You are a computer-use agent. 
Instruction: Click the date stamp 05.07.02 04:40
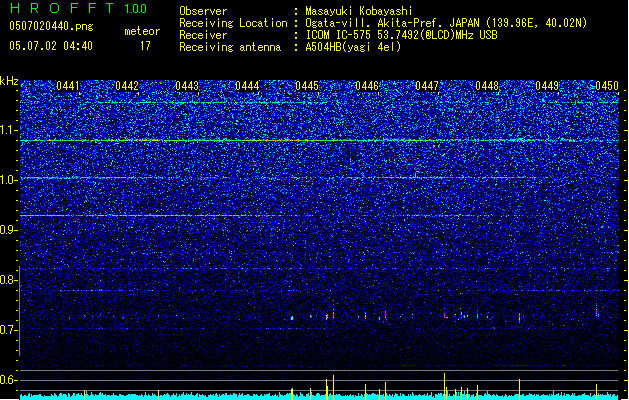51,45
